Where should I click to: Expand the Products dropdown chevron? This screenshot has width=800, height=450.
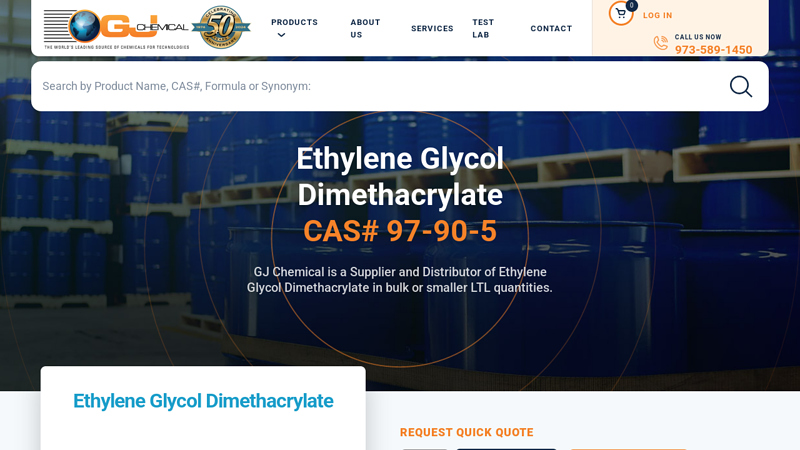click(x=281, y=35)
